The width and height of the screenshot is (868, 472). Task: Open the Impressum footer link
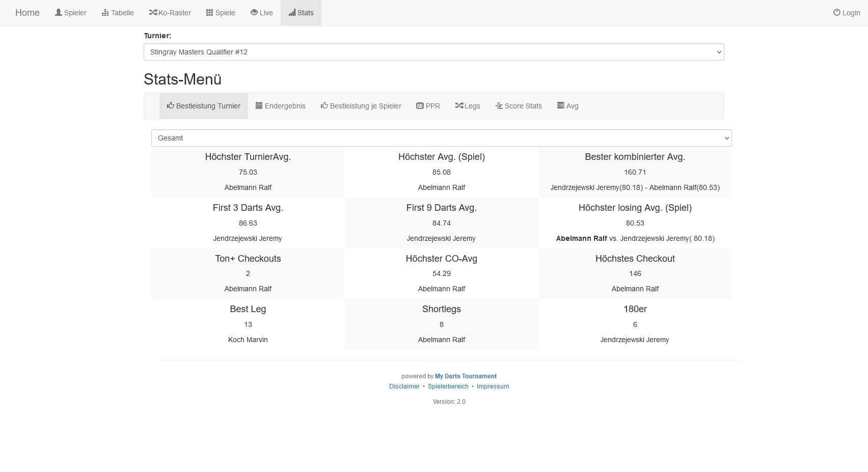coord(493,386)
